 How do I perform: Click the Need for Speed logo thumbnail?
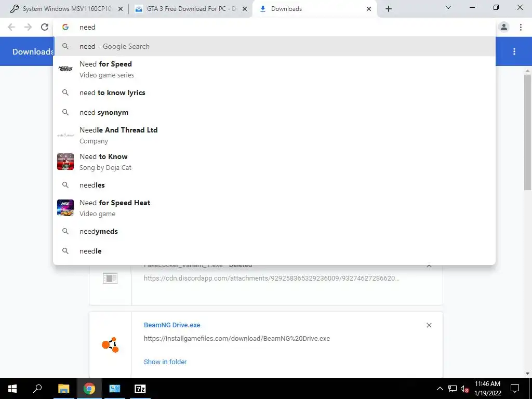[x=65, y=69]
